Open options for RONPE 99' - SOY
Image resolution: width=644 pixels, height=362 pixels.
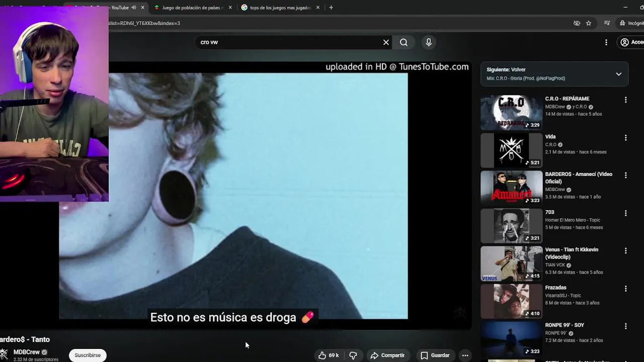point(625,326)
